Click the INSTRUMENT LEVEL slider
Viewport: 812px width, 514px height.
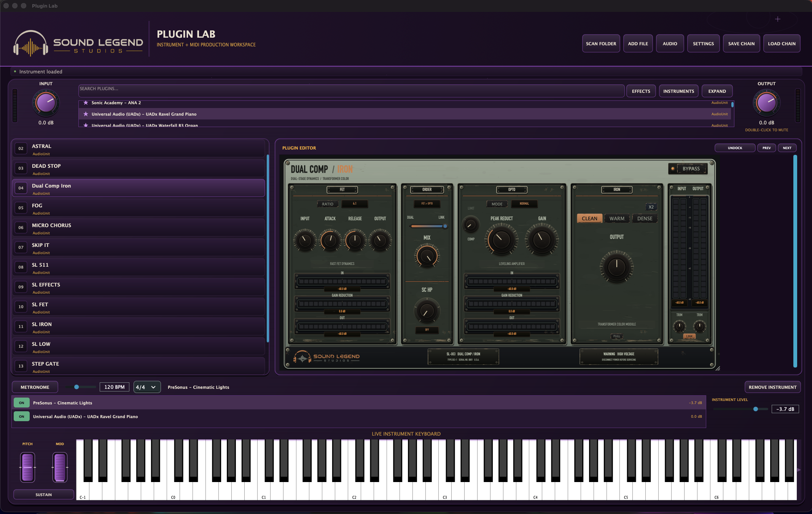click(x=740, y=409)
